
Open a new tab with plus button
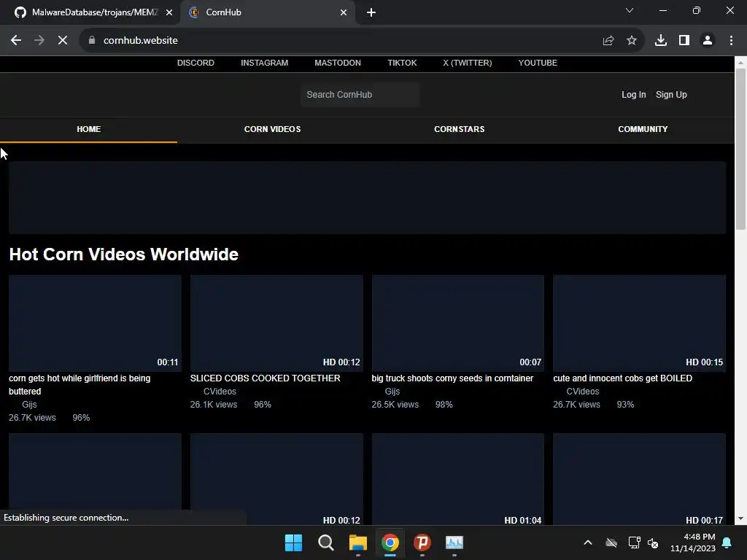pos(371,13)
